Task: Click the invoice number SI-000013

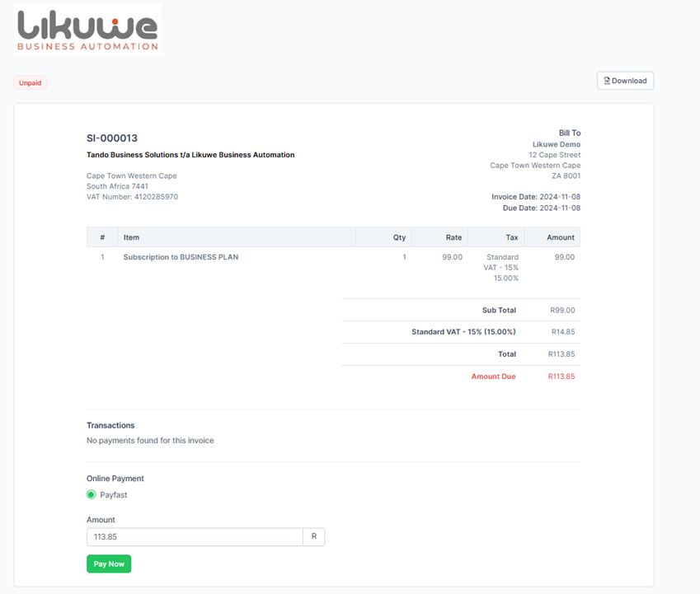Action: [112, 138]
